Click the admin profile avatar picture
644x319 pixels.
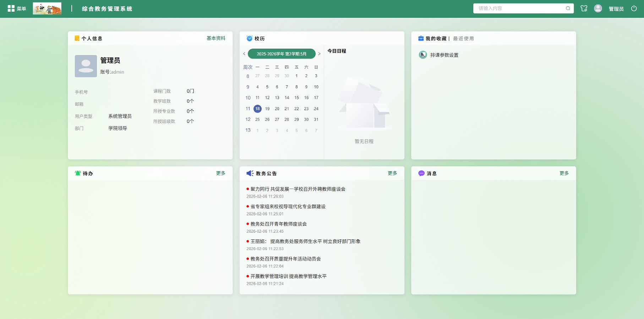point(86,66)
